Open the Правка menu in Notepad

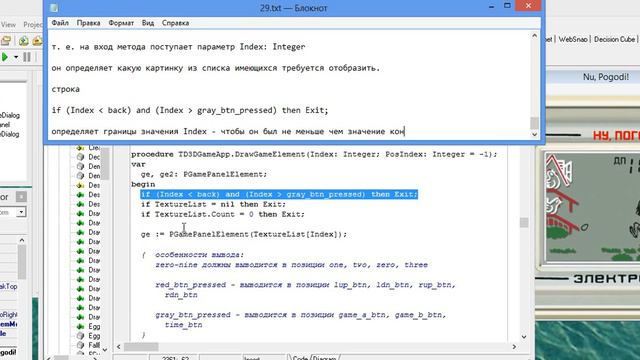[x=88, y=23]
